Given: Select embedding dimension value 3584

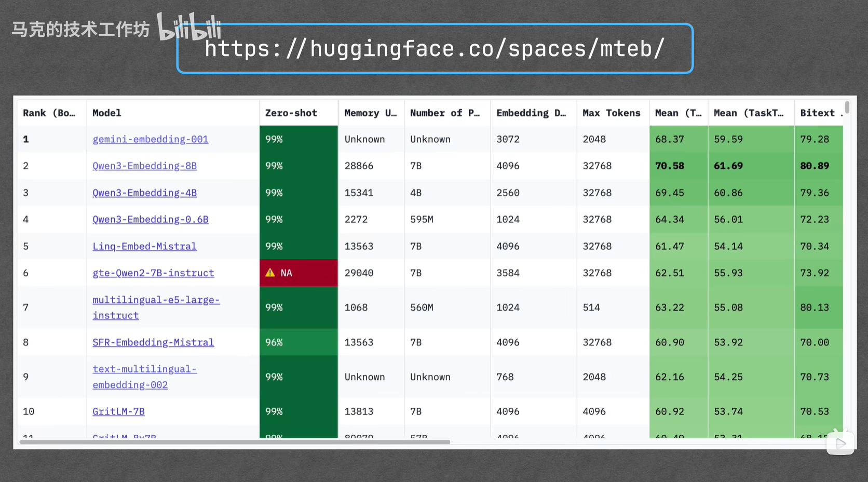Looking at the screenshot, I should coord(508,273).
